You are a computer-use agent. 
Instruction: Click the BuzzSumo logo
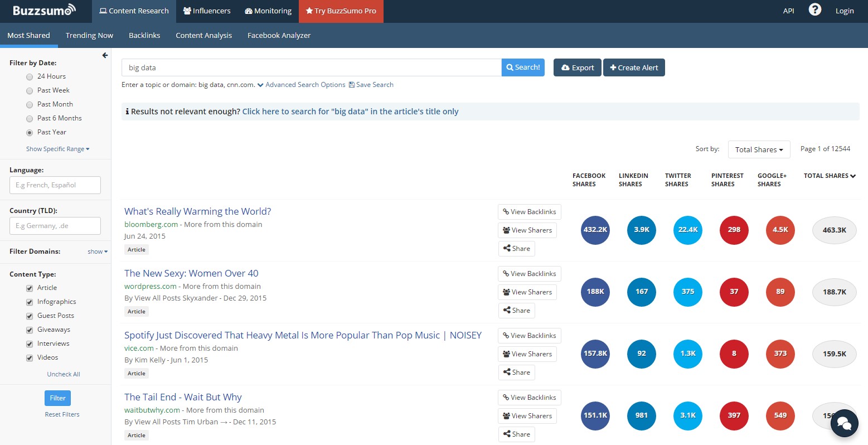click(44, 11)
